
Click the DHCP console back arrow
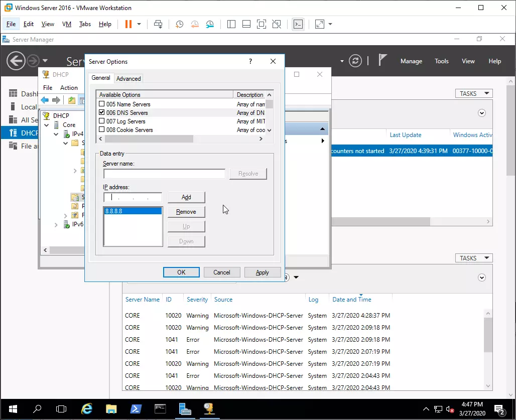pyautogui.click(x=45, y=100)
